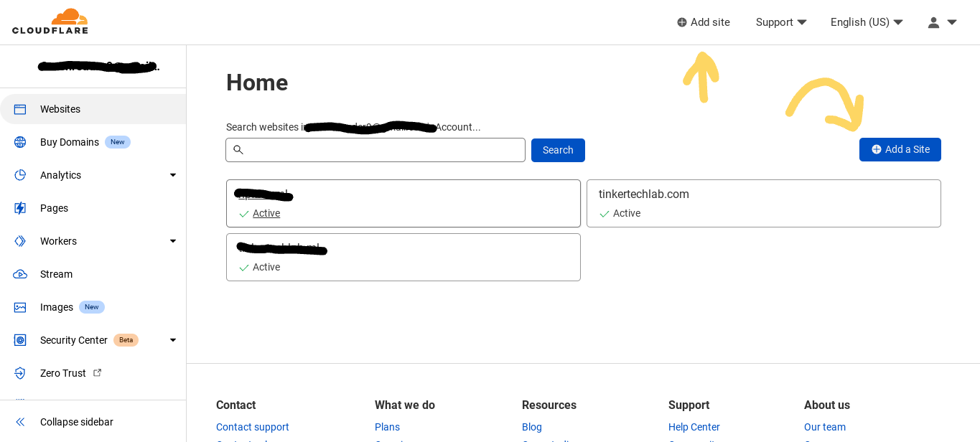The height and width of the screenshot is (442, 980).
Task: Open the user account profile menu
Action: coord(942,22)
